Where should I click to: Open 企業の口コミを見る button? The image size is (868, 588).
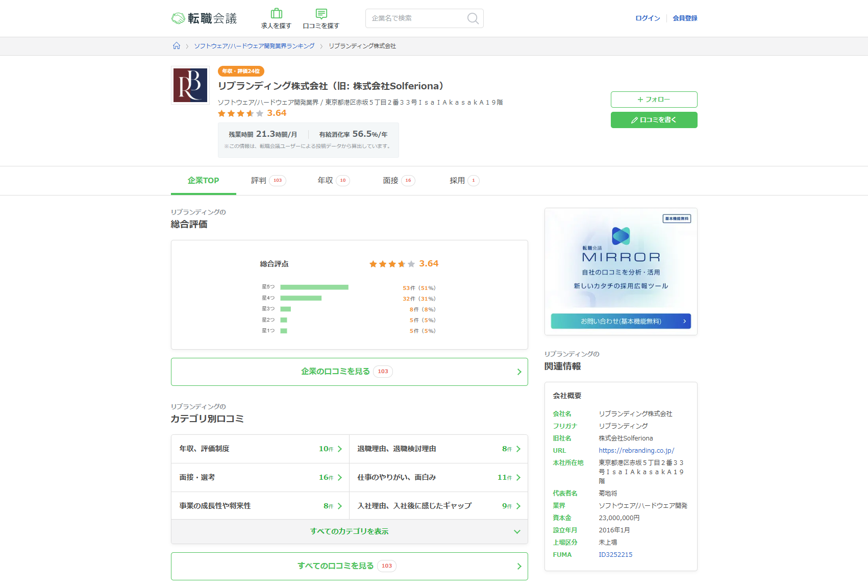(x=350, y=372)
